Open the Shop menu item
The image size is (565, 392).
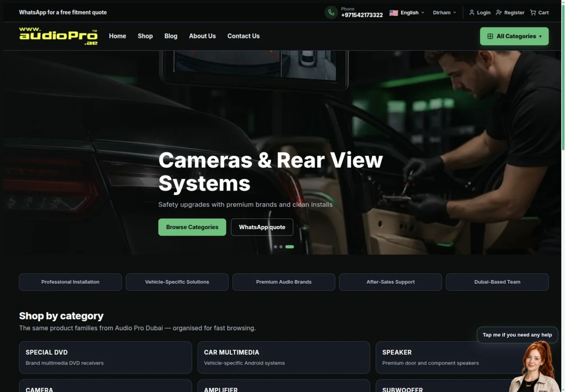tap(145, 36)
